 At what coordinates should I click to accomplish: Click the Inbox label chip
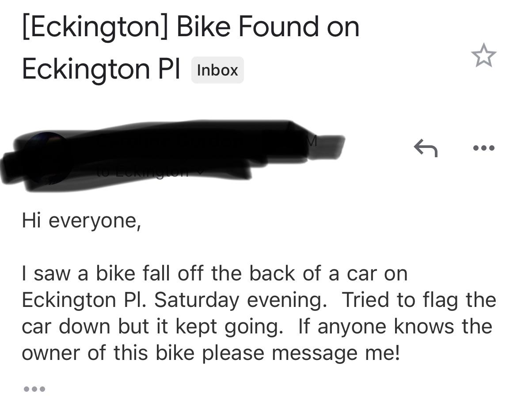(x=217, y=70)
